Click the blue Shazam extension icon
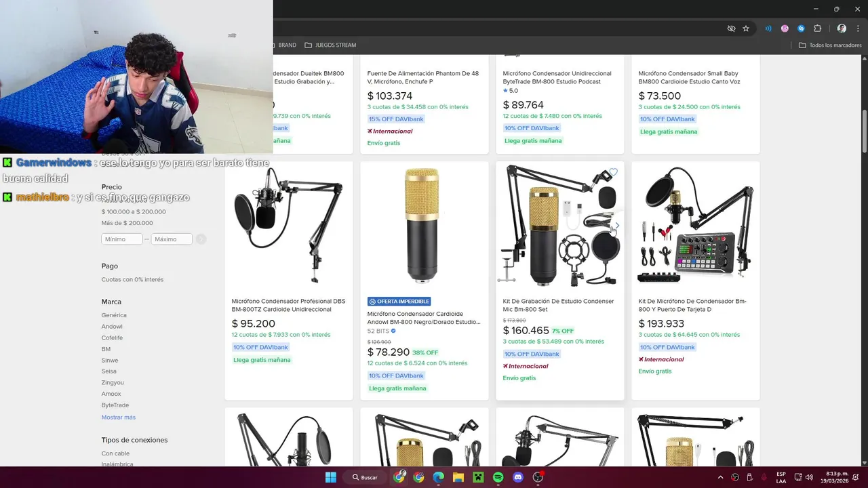 point(801,28)
